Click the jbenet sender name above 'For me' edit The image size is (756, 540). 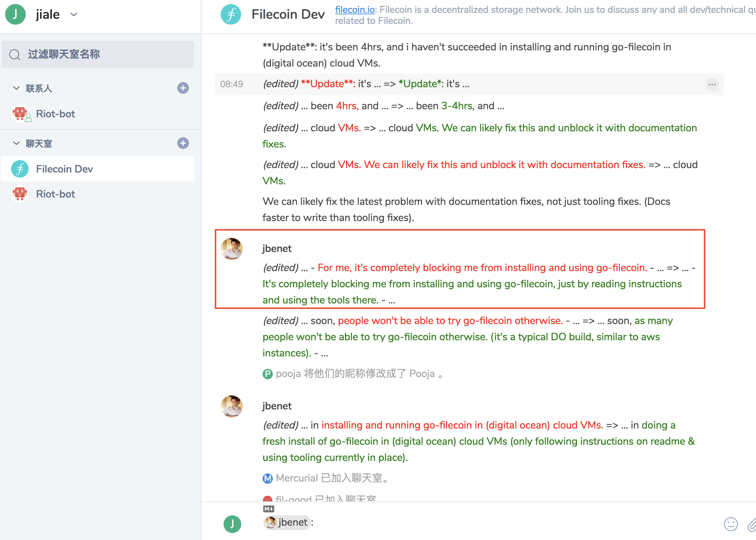(x=277, y=249)
